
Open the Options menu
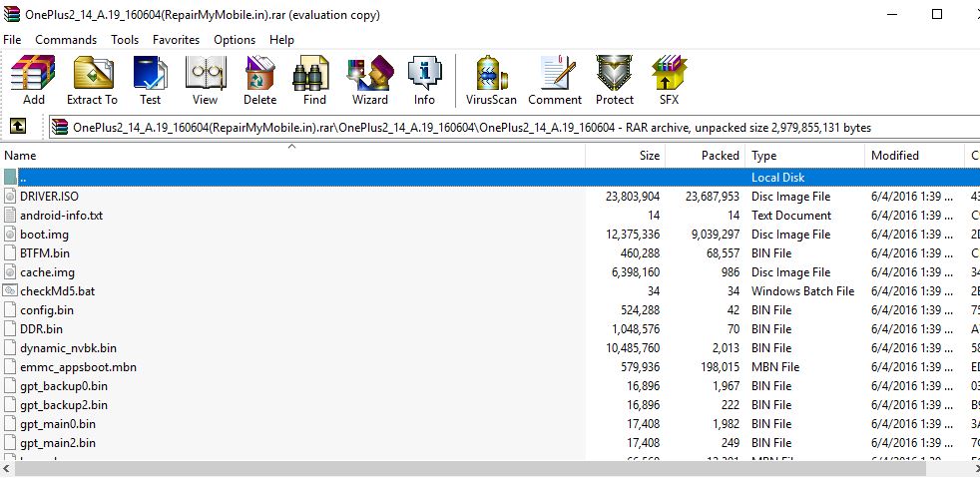235,40
